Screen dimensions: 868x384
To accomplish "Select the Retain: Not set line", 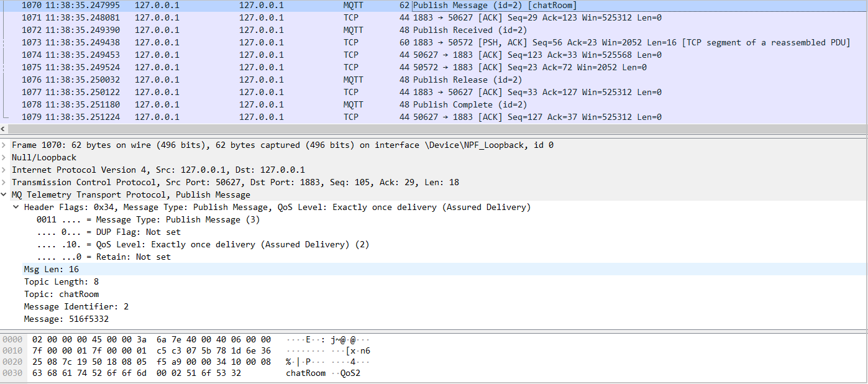I will 104,257.
